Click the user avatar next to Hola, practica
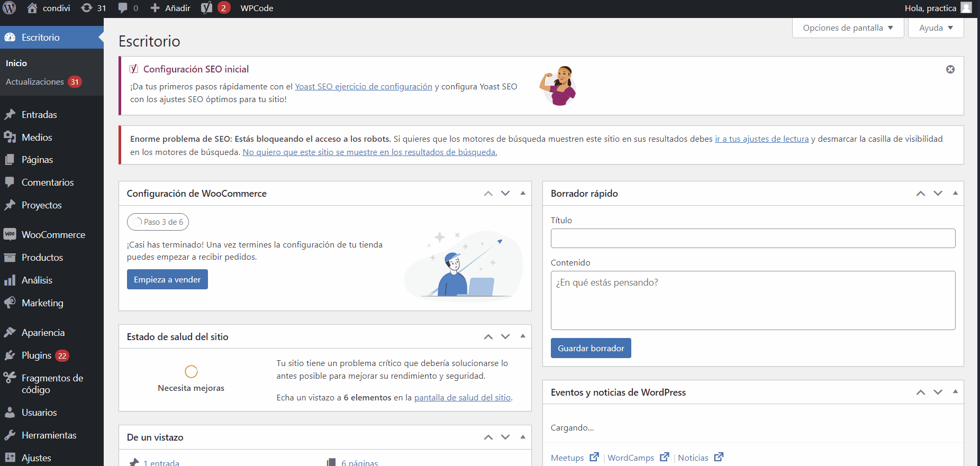 point(966,8)
